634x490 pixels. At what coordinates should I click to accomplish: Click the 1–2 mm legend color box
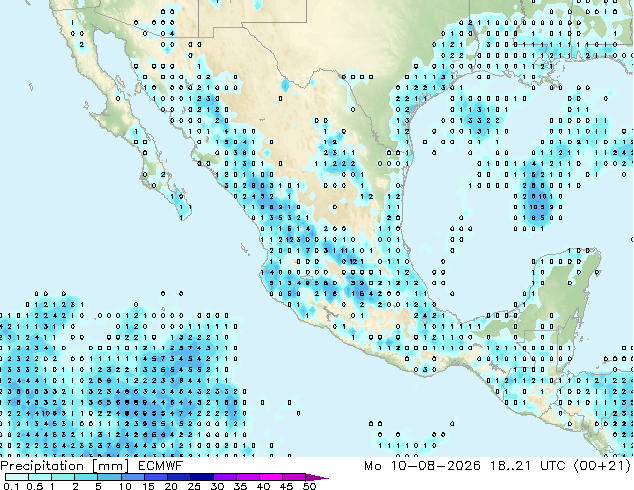pyautogui.click(x=63, y=477)
